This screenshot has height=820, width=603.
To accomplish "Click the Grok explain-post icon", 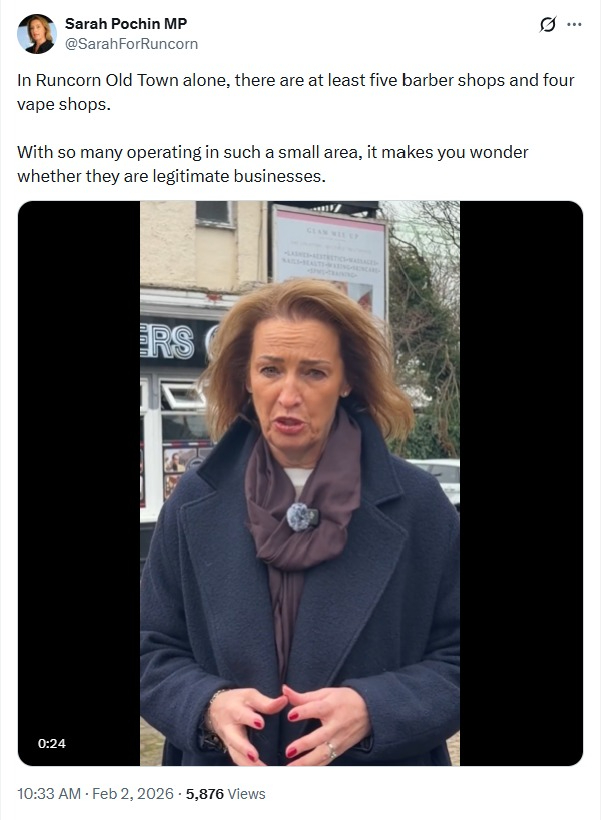I will pyautogui.click(x=548, y=25).
